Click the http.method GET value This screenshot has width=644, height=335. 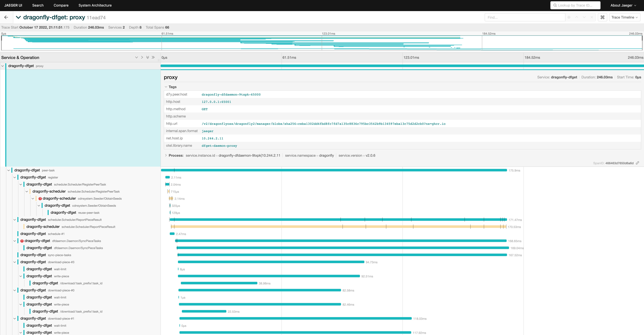pyautogui.click(x=205, y=109)
